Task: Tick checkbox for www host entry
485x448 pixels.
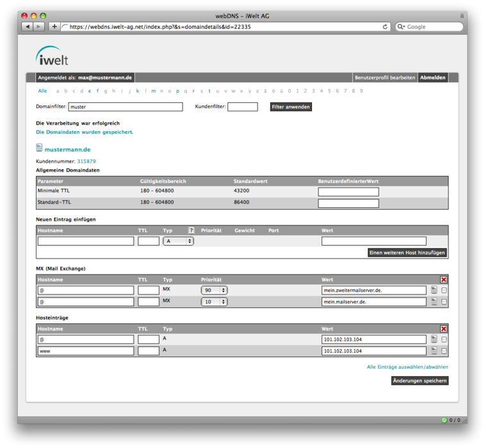Action: pyautogui.click(x=444, y=351)
